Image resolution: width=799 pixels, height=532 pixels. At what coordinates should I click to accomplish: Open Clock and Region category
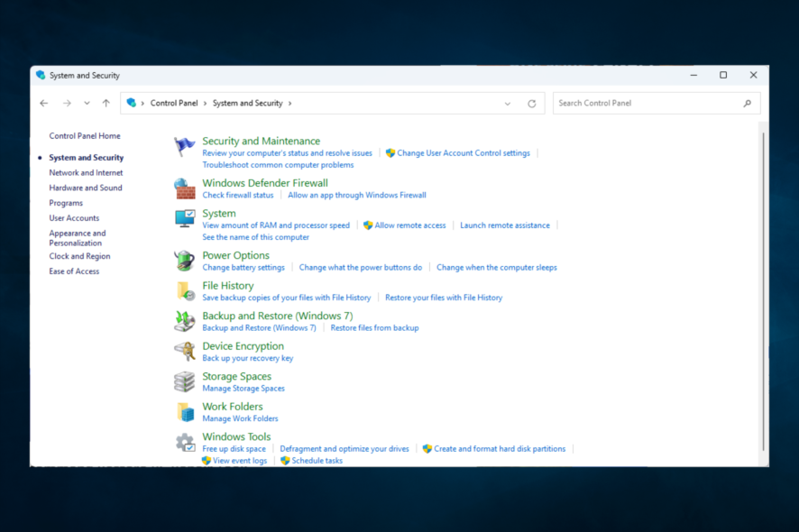click(x=79, y=256)
